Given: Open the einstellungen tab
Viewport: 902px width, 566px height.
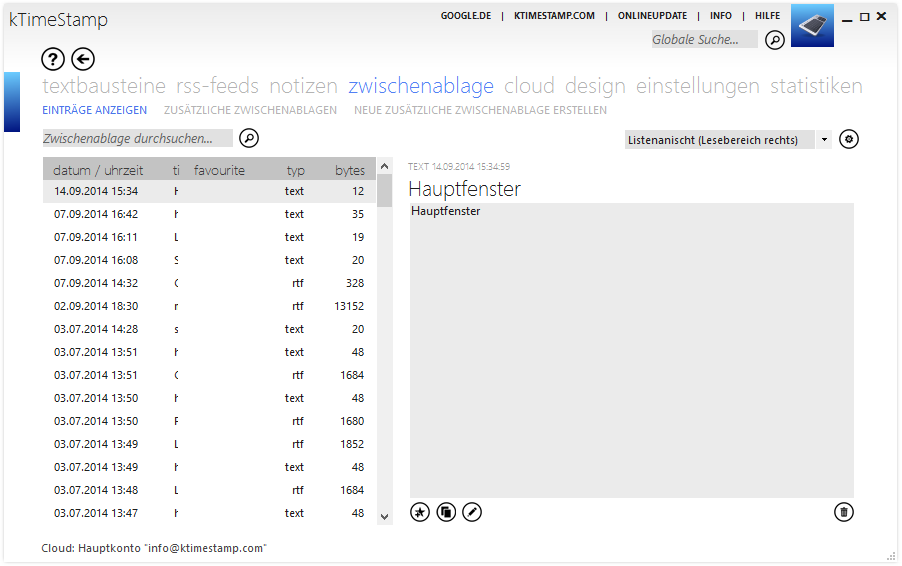Looking at the screenshot, I should point(698,86).
